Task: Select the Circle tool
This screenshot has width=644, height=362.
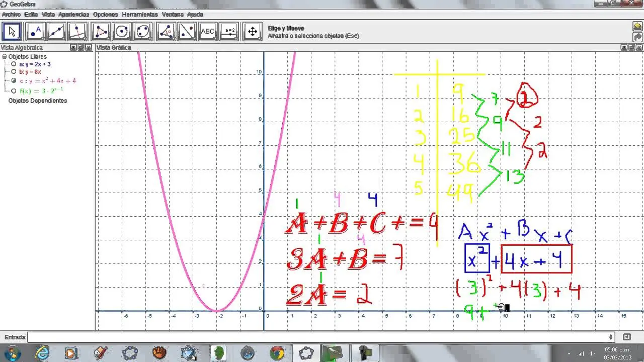Action: pos(121,31)
